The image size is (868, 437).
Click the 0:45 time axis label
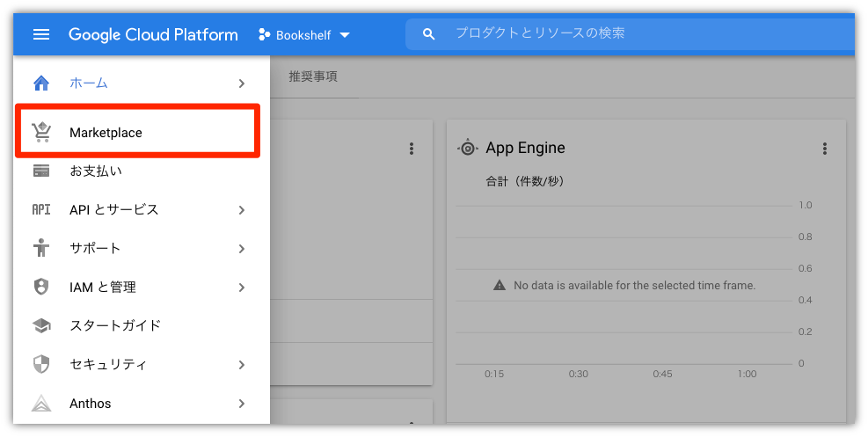tap(662, 374)
